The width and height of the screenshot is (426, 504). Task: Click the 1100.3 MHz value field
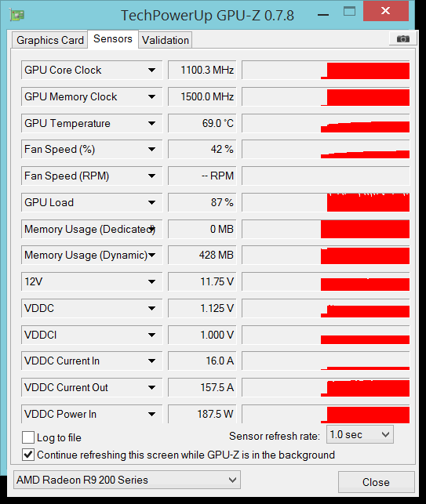click(x=202, y=70)
